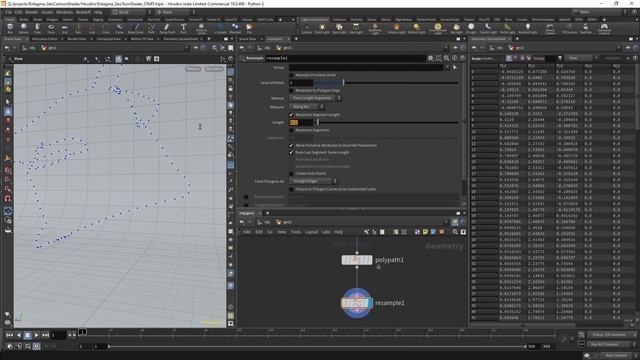Open the Build desktop dropdown
The width and height of the screenshot is (640, 360).
[130, 12]
